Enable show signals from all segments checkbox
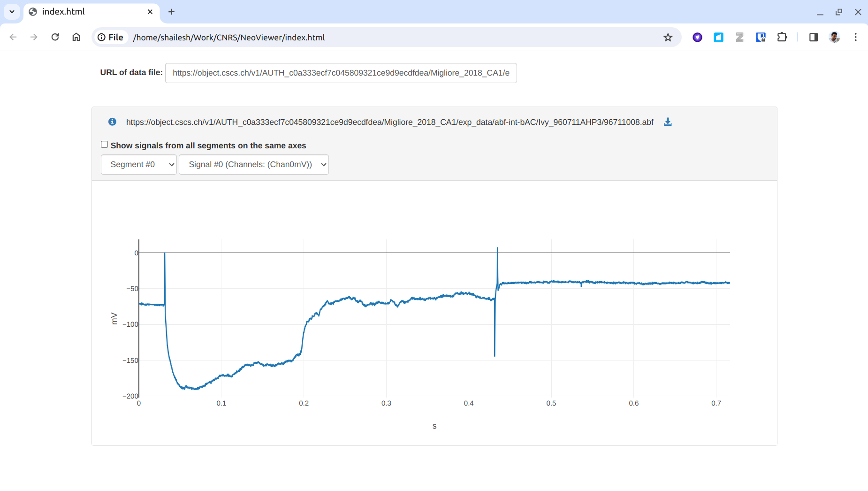 [105, 145]
